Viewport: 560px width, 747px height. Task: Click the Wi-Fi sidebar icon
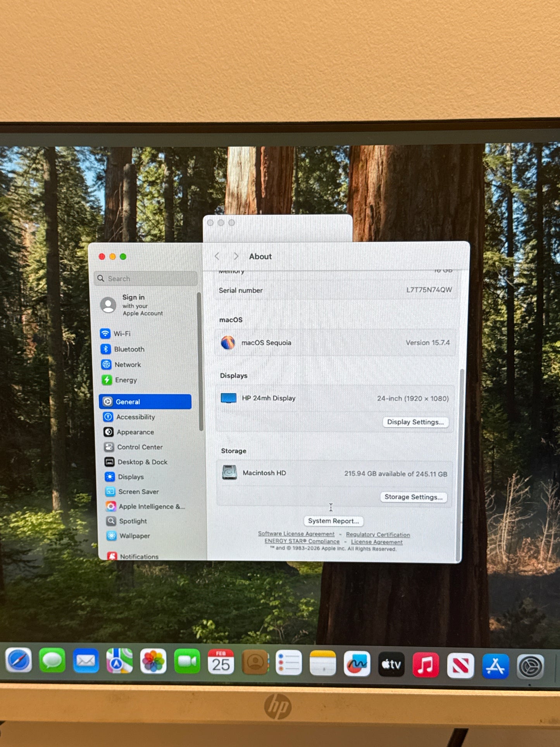pos(105,333)
